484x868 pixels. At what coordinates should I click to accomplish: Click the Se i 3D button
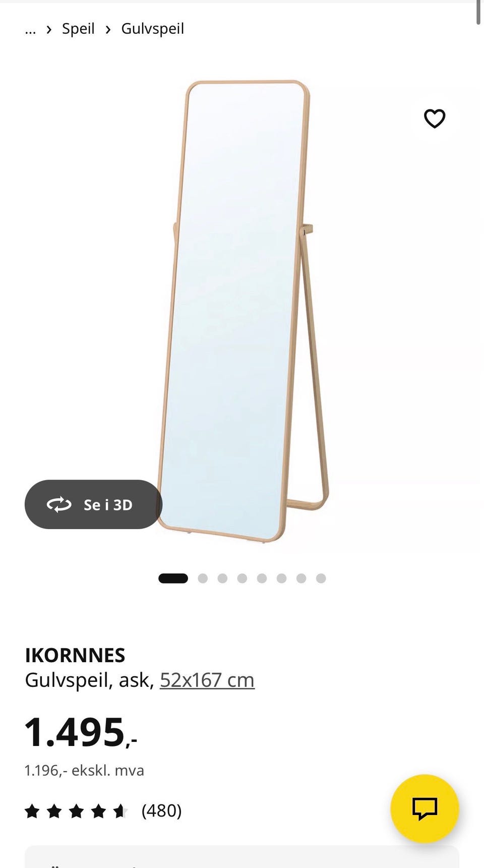(x=93, y=504)
